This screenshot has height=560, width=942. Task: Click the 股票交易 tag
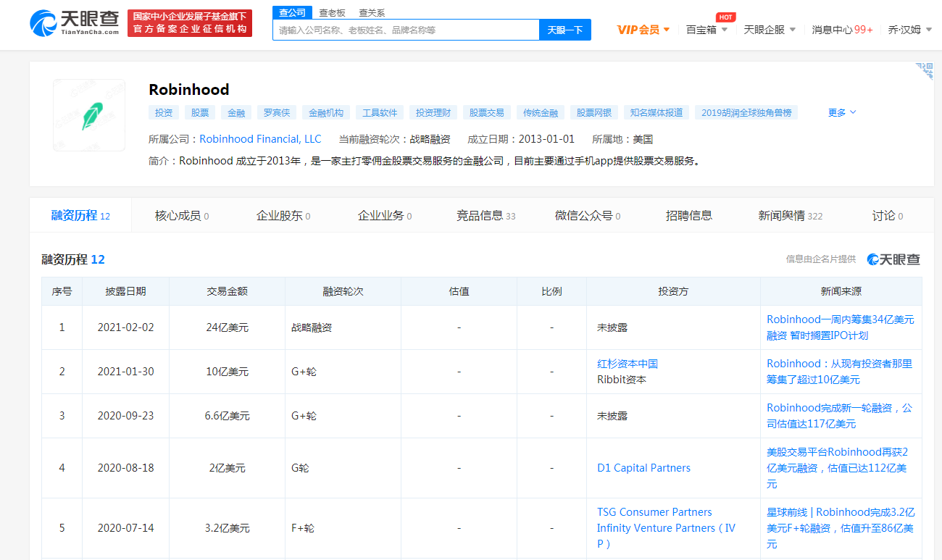tap(487, 112)
